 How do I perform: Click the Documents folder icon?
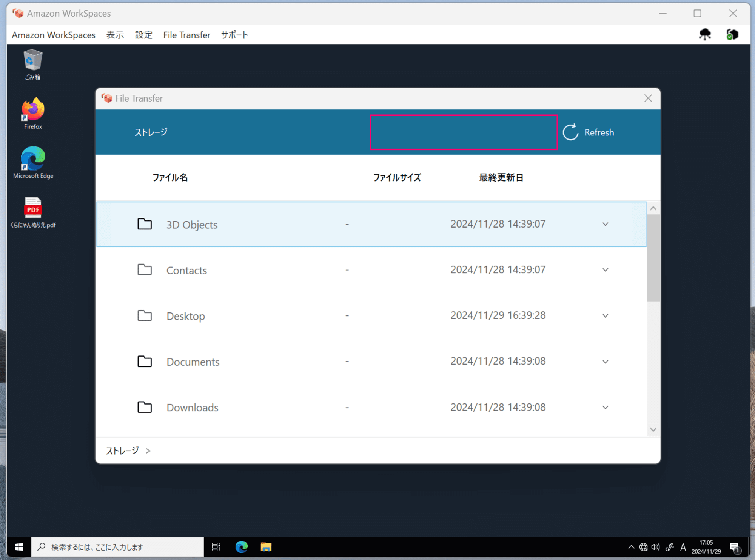coord(145,362)
